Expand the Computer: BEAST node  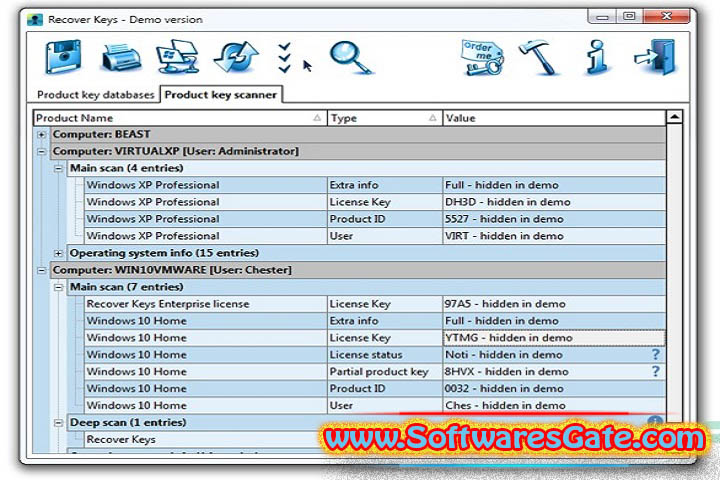tap(42, 135)
